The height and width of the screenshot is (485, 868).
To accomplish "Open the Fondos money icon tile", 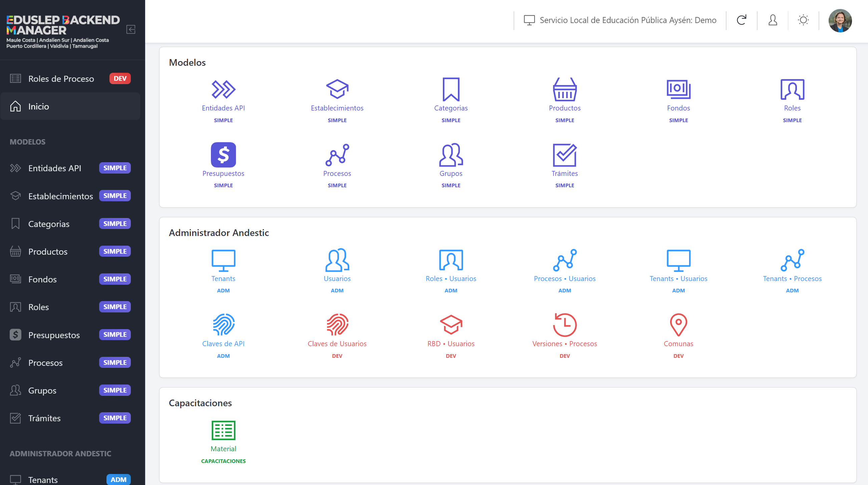I will 678,89.
